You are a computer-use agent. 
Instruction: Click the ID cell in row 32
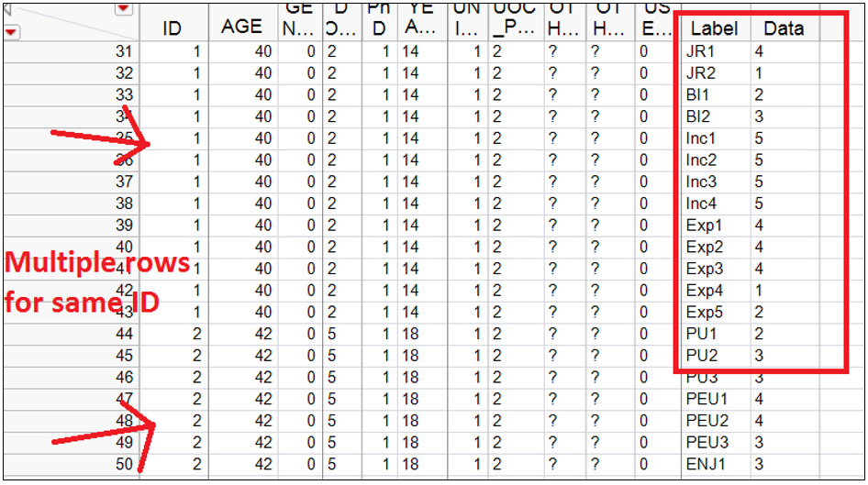[x=196, y=73]
